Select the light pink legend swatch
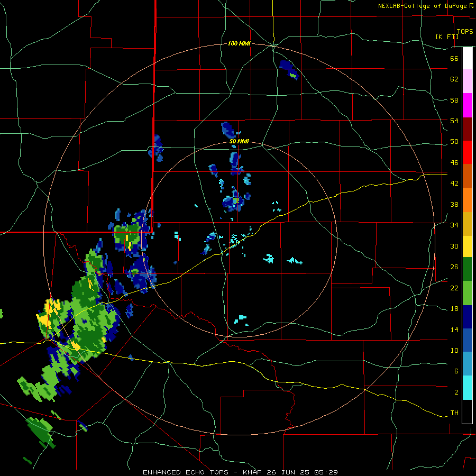 coord(467,81)
